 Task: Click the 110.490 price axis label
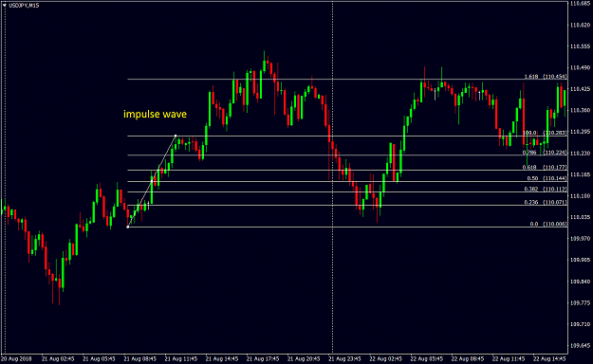point(580,67)
